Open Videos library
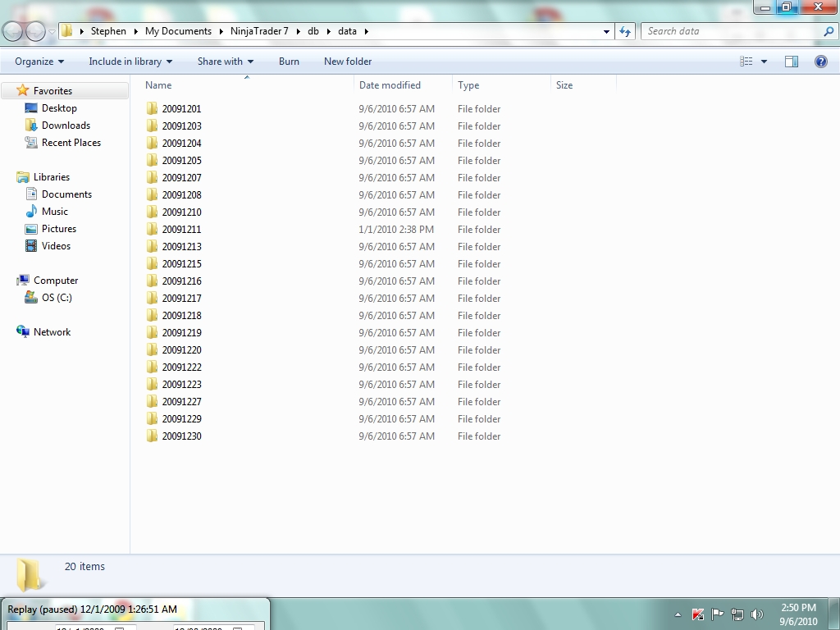840x630 pixels. pyautogui.click(x=56, y=246)
